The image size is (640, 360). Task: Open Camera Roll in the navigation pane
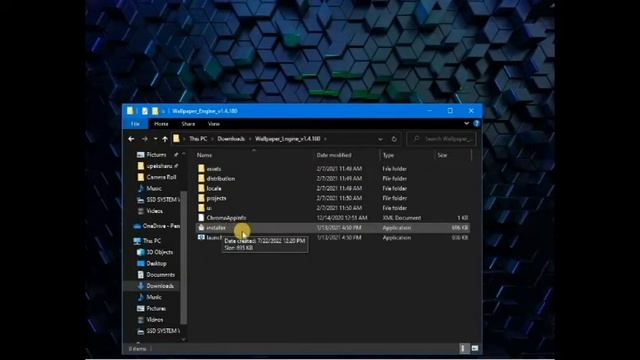(x=161, y=177)
